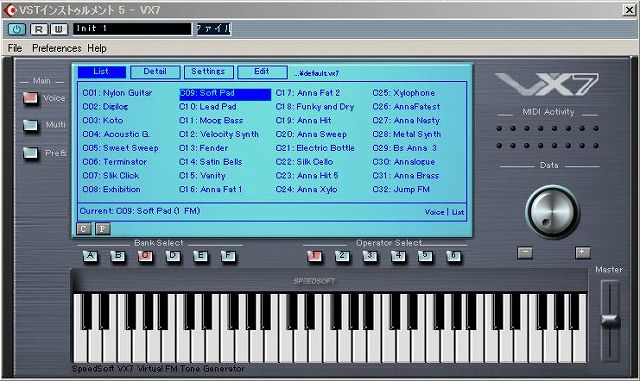Select patch C10: Lead Pad
Screen dimensions: 640x381
tap(208, 107)
